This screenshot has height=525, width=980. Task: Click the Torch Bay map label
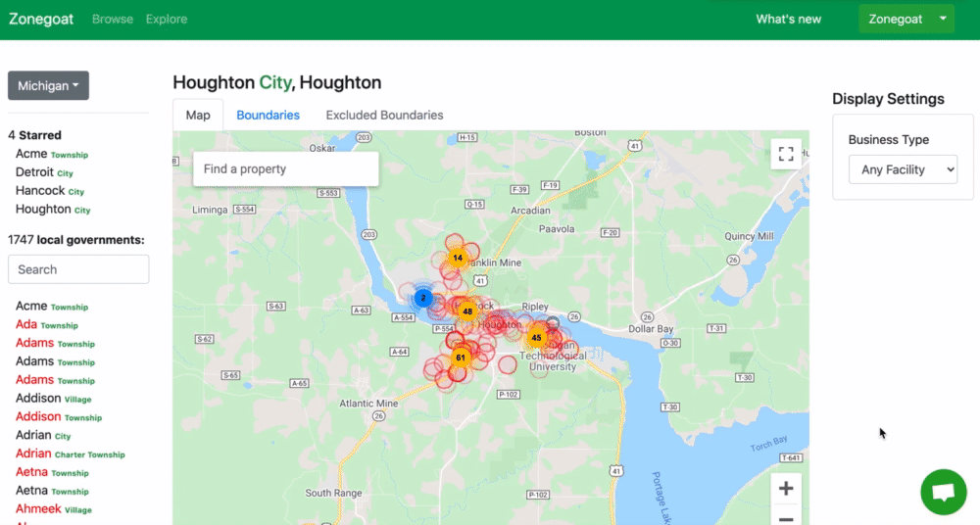tap(768, 444)
